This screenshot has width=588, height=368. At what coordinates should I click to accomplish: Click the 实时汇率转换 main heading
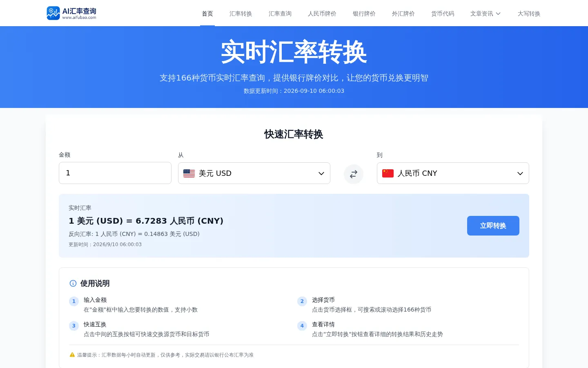coord(294,52)
